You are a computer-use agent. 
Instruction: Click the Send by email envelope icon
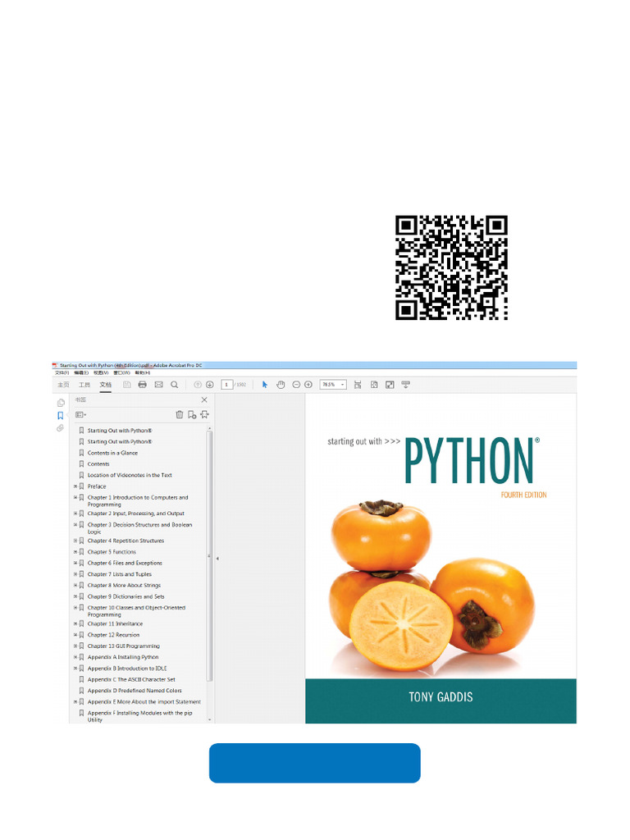[158, 385]
